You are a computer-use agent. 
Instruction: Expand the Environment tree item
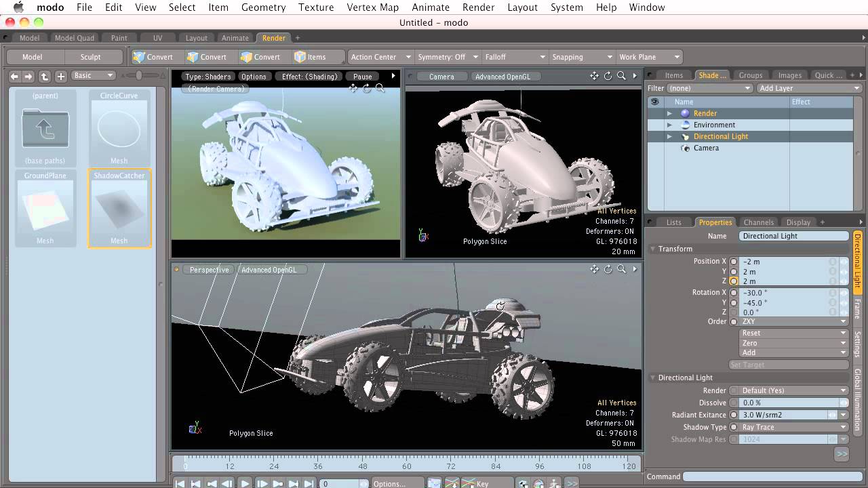pos(669,125)
